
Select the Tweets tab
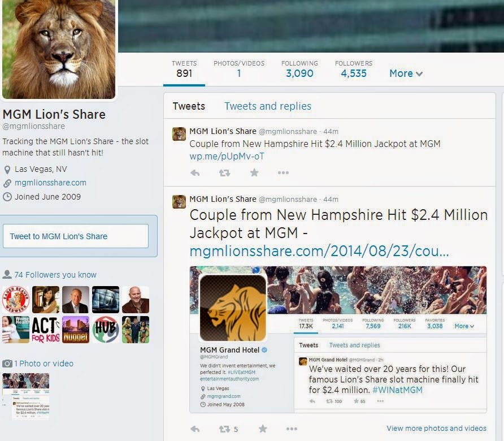point(189,106)
